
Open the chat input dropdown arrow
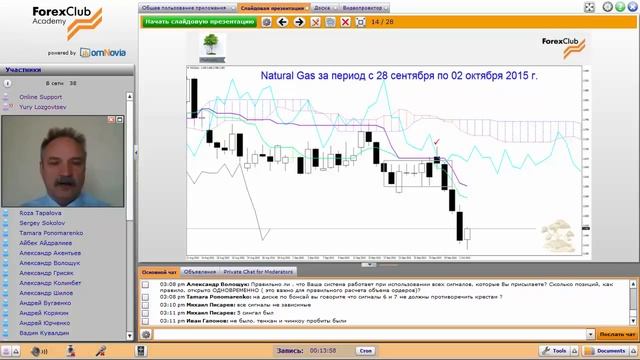[590, 335]
